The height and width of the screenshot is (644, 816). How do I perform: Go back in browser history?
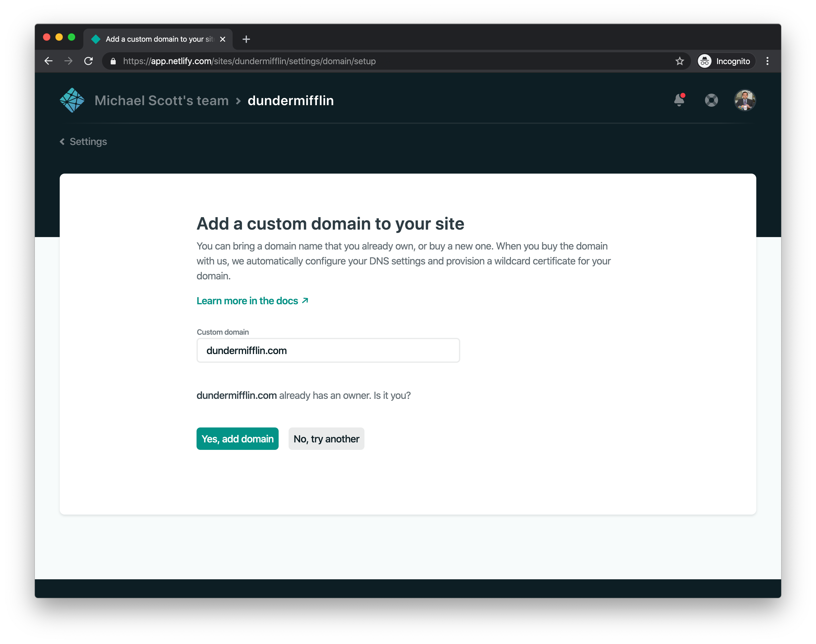click(49, 61)
